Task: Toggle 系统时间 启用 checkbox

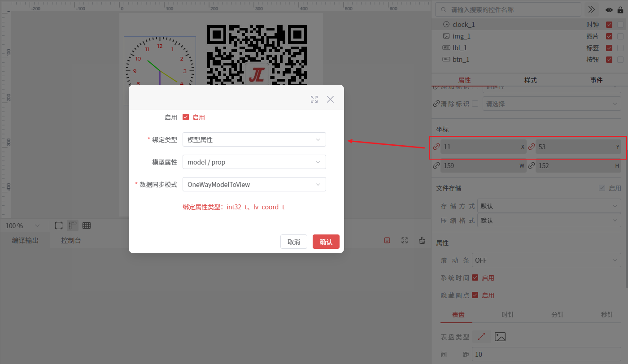Action: pyautogui.click(x=475, y=278)
